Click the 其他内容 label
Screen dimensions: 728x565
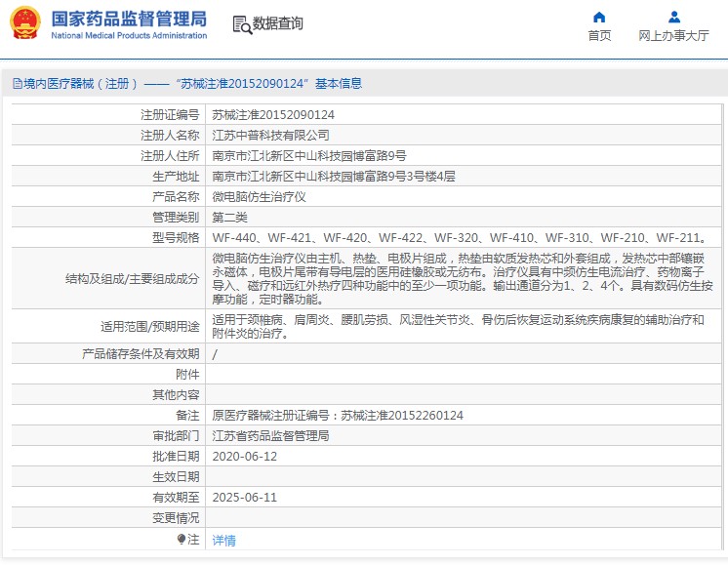[176, 394]
